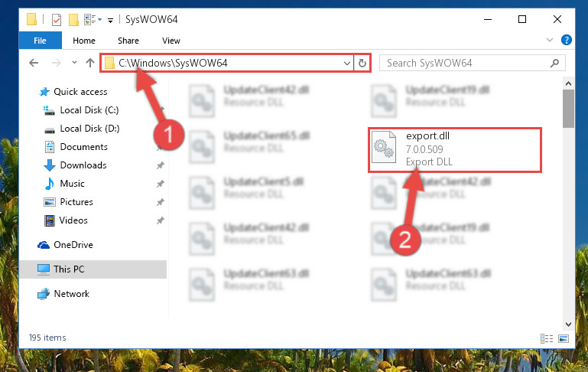Select OneDrive in navigation pane
Image resolution: width=588 pixels, height=372 pixels.
pos(73,245)
